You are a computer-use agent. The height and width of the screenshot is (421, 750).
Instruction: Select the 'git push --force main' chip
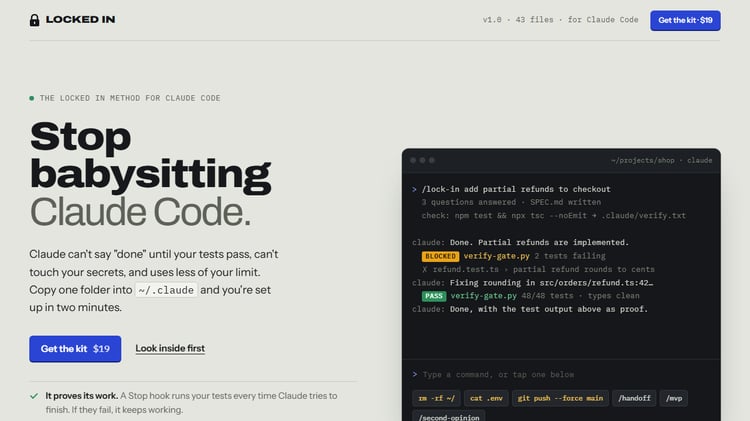click(x=560, y=398)
